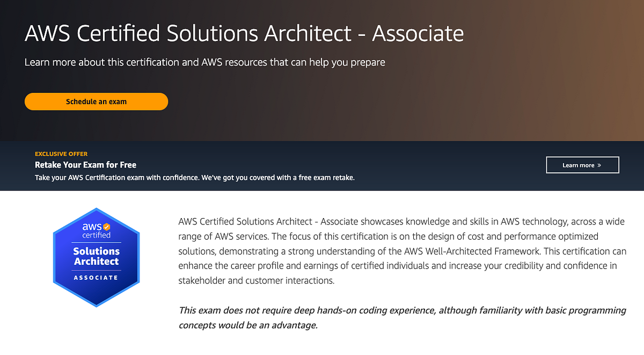Click the orange hexagon check-mark icon in the badge
Image resolution: width=644 pixels, height=355 pixels.
pos(106,227)
